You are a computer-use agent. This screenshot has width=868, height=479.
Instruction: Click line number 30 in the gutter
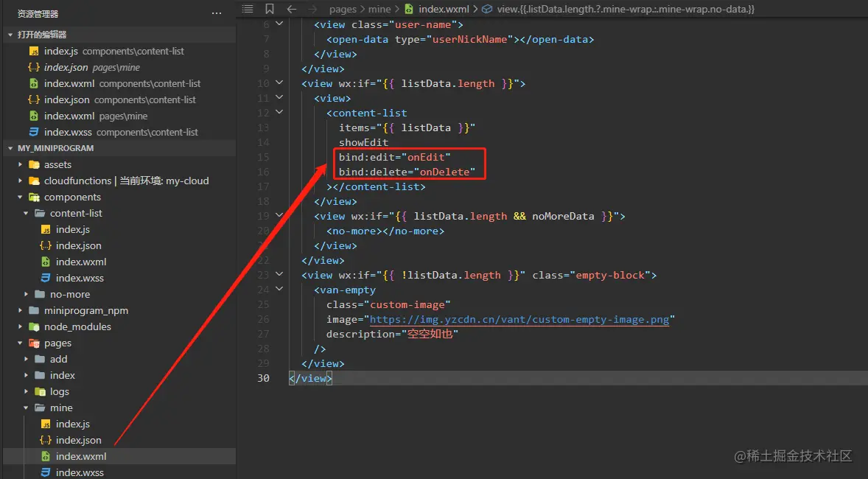coord(264,378)
